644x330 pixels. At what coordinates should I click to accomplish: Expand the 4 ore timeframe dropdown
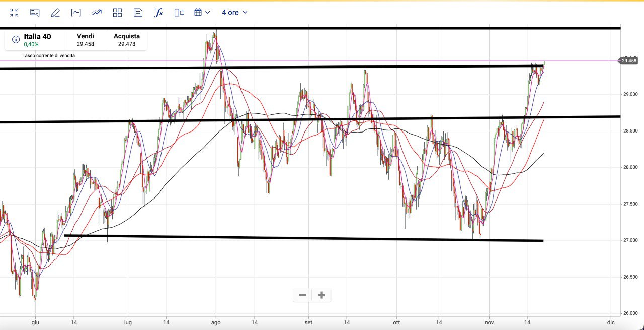[234, 13]
